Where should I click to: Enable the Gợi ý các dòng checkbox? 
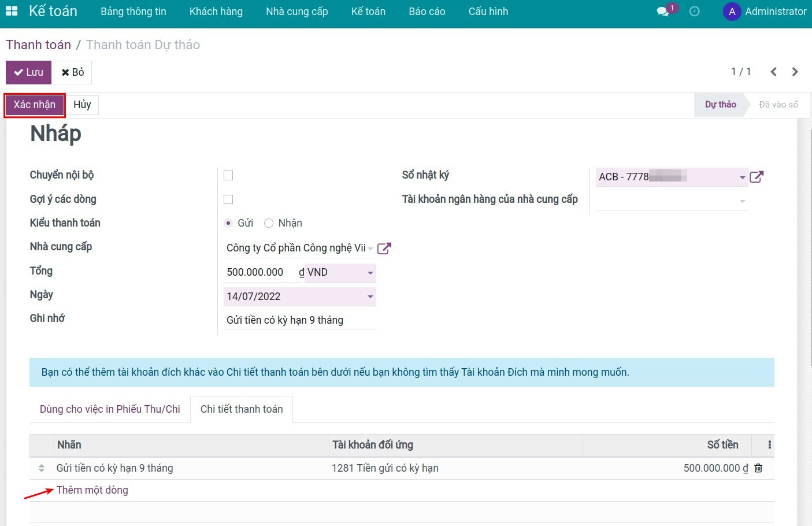coord(228,199)
